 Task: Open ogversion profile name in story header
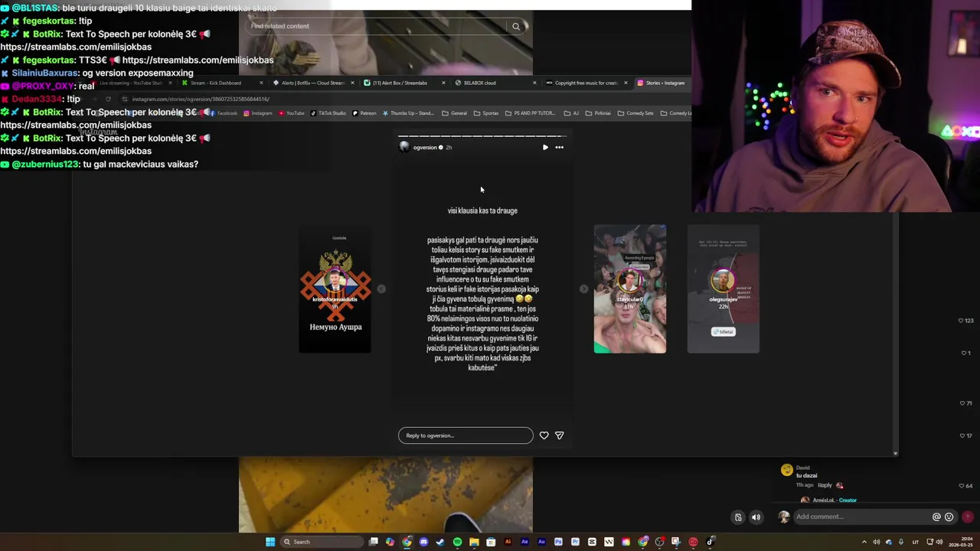point(425,147)
